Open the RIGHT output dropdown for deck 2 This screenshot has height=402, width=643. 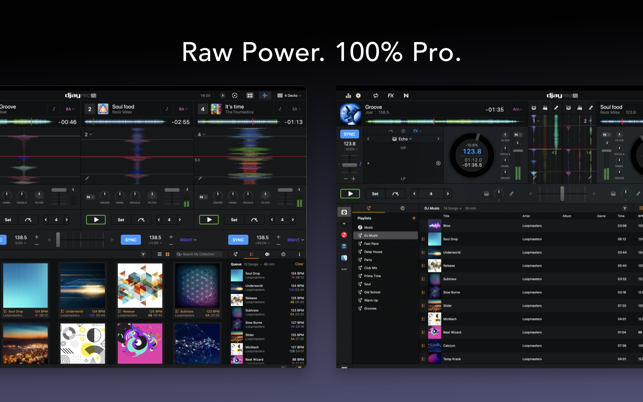tap(187, 240)
